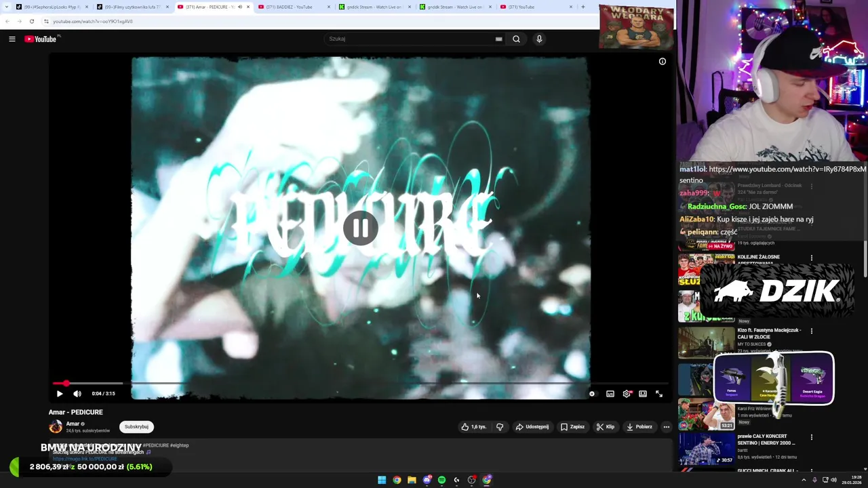868x488 pixels.
Task: Open the taskbar clock and date
Action: tap(852, 480)
